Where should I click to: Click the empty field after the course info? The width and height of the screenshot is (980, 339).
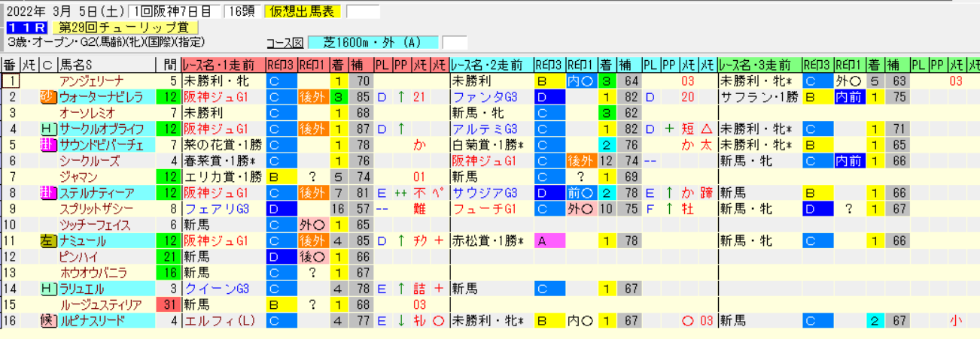coord(455,42)
